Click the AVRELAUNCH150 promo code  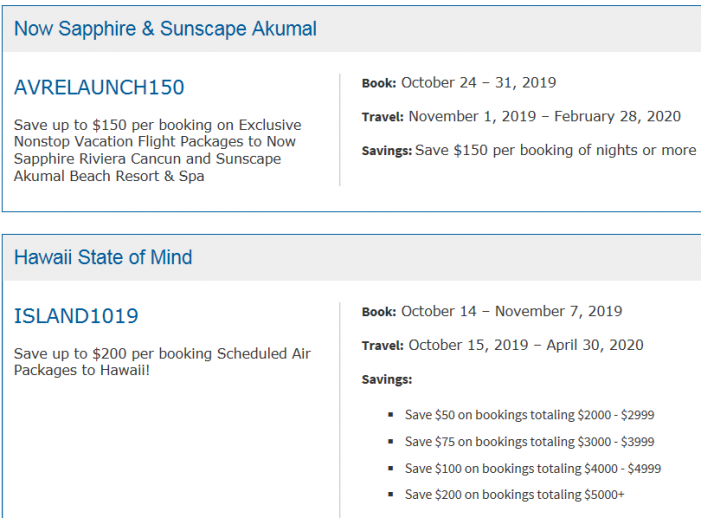coord(99,87)
